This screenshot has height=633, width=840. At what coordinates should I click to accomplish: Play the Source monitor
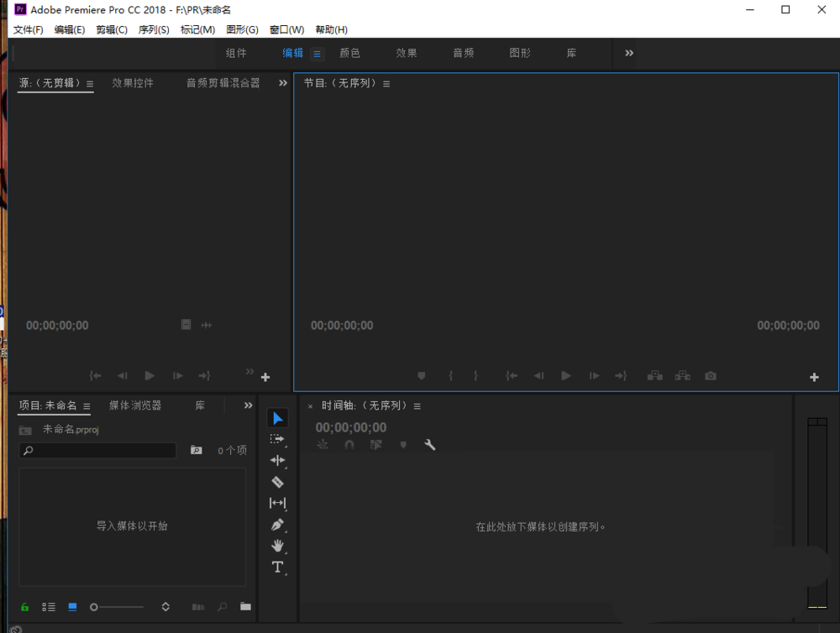[150, 376]
